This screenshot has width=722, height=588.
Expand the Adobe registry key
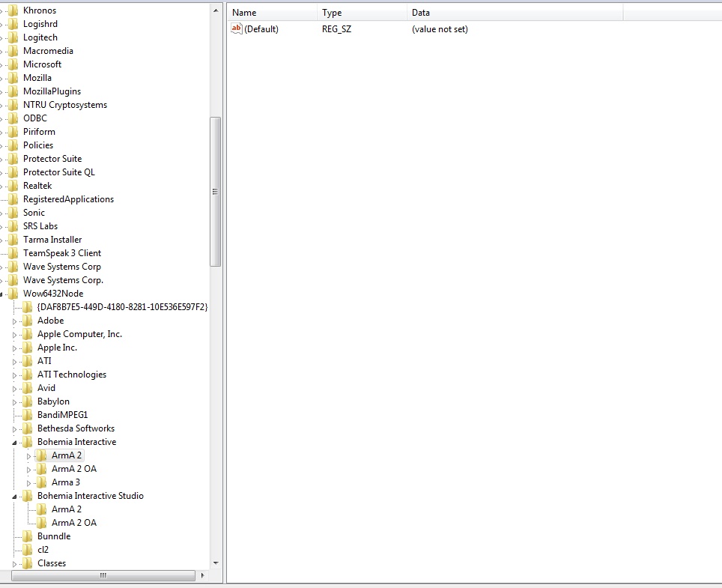coord(14,321)
